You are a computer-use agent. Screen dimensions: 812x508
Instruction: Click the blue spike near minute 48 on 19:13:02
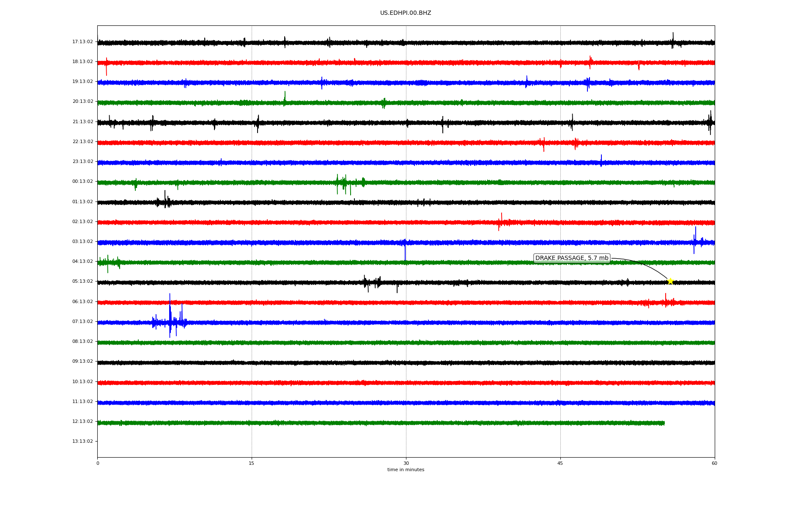pyautogui.click(x=587, y=84)
